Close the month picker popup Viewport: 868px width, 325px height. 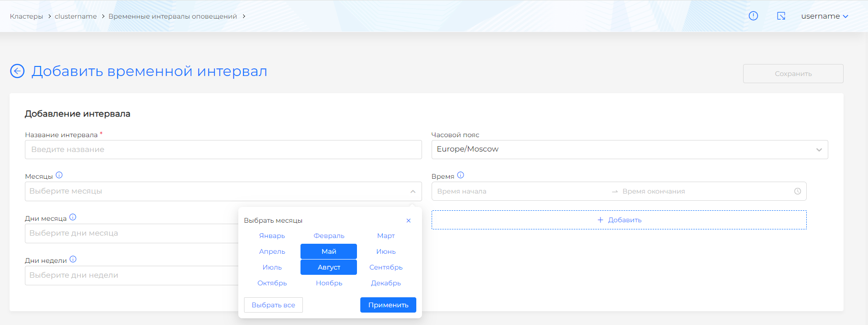point(408,220)
